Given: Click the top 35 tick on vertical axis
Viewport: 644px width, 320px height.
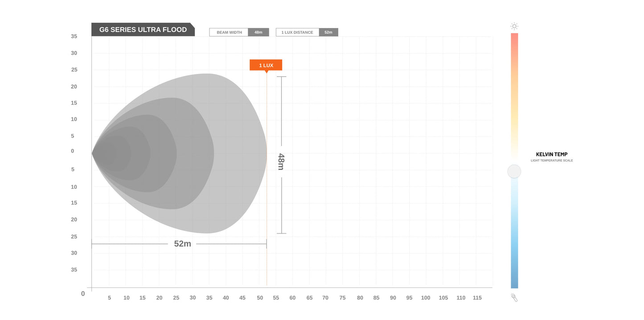Looking at the screenshot, I should tap(74, 36).
